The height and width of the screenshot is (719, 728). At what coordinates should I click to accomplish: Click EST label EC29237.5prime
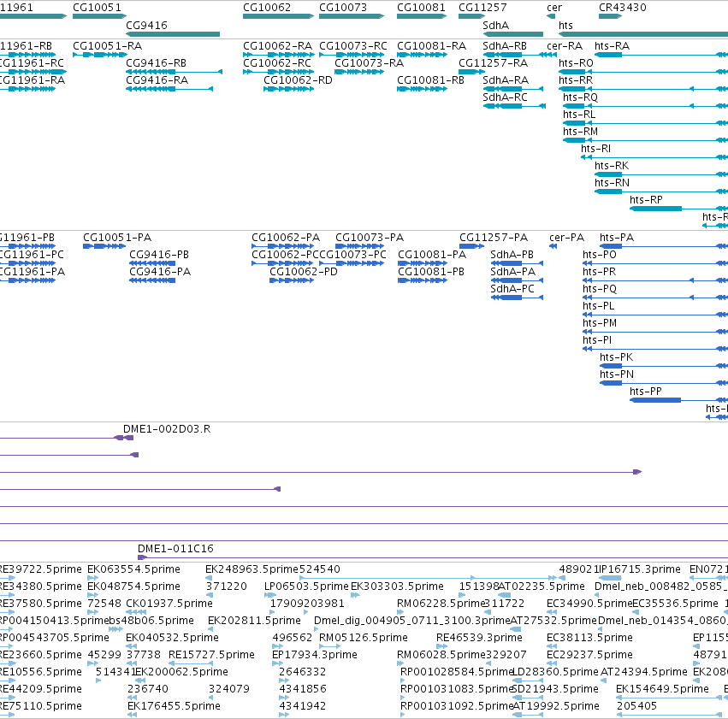[589, 655]
